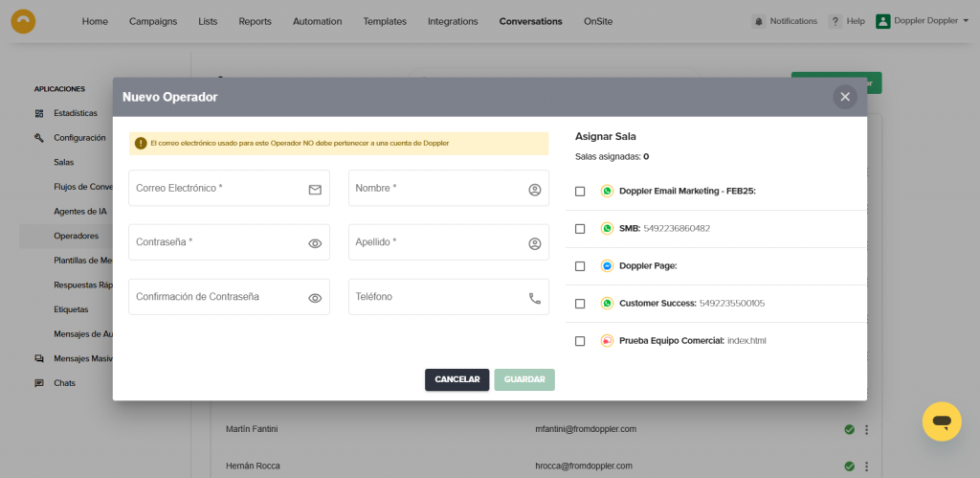
Task: Close the Nuevo Operador dialog
Action: [x=845, y=97]
